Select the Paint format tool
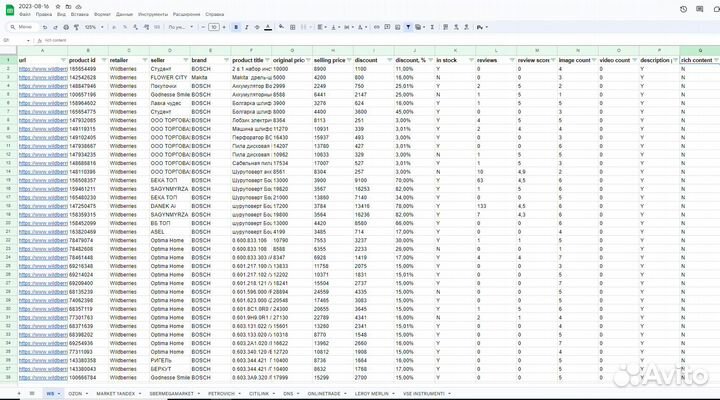720x400 pixels. (77, 27)
